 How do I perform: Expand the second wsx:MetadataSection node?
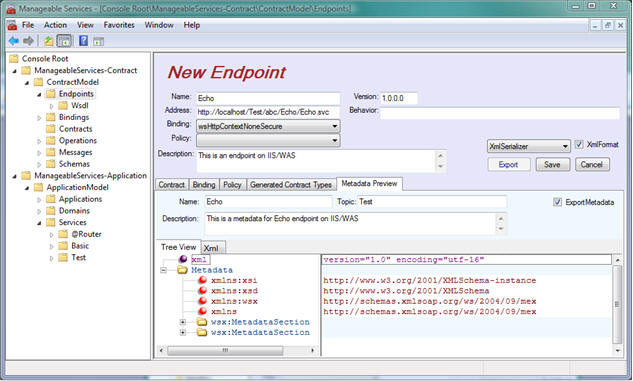coord(183,333)
